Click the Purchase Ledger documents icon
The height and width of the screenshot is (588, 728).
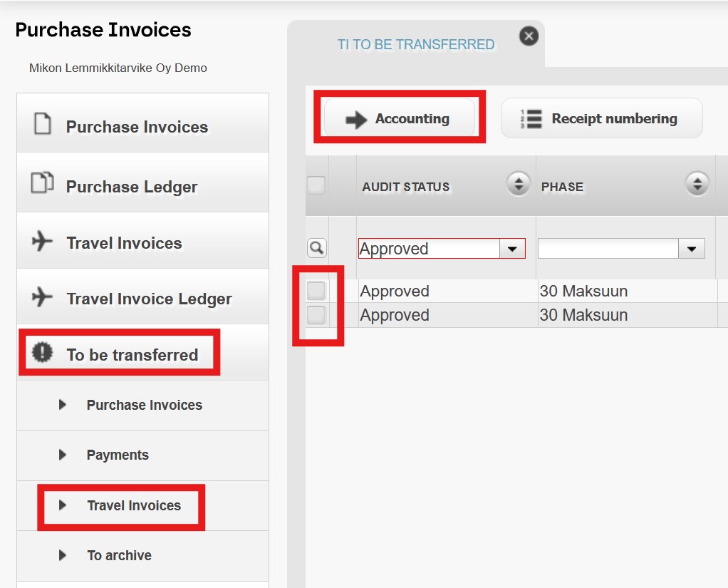[x=42, y=182]
